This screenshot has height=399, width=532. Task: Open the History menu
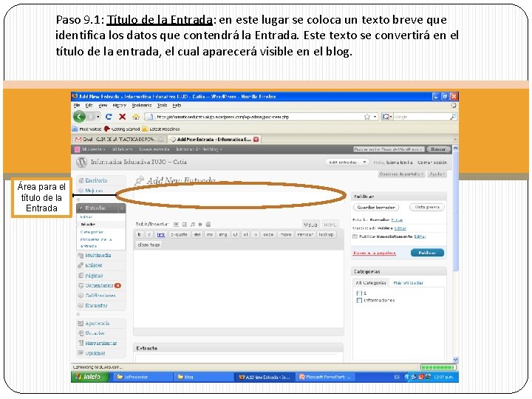click(x=119, y=106)
